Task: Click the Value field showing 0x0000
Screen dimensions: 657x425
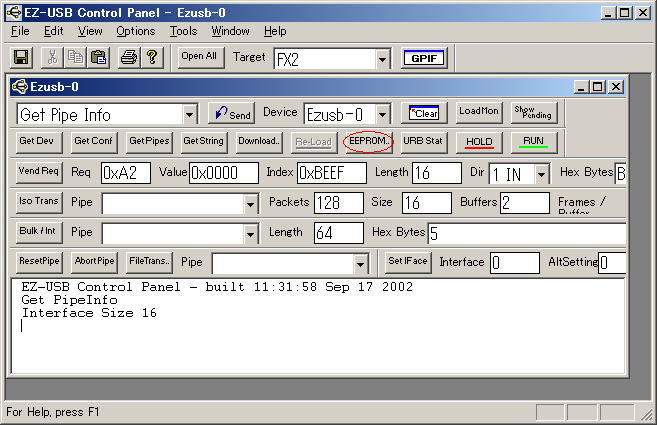Action: (x=224, y=173)
